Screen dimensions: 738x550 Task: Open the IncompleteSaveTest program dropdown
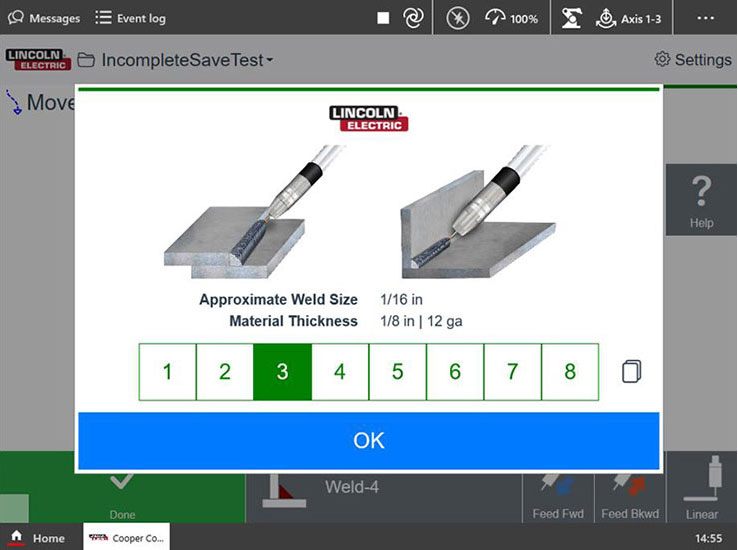tap(187, 60)
